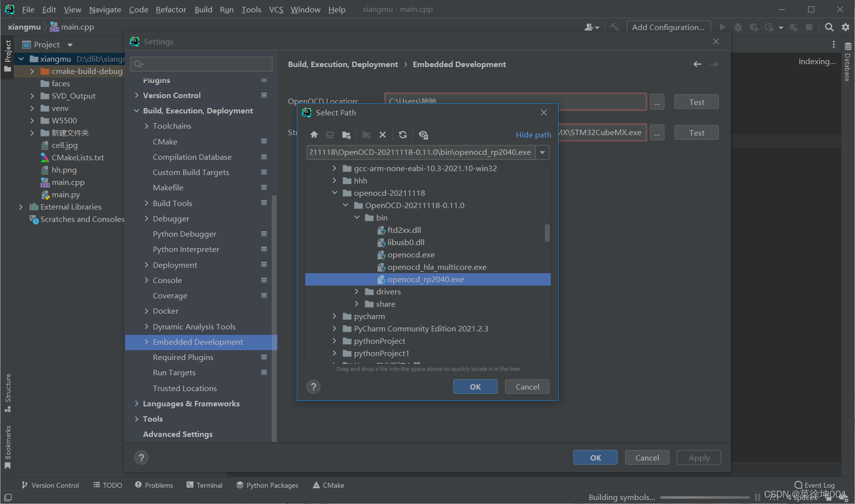Open Problems tool window tab

154,485
